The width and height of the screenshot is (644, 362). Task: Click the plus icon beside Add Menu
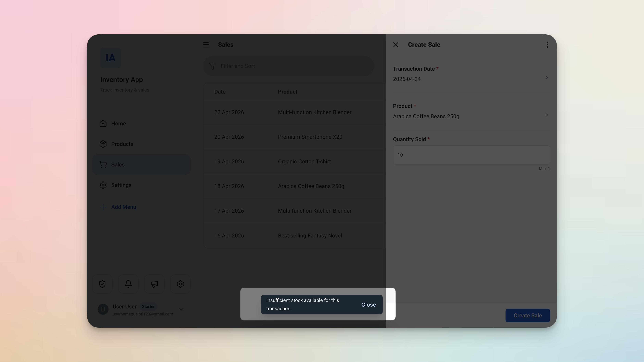tap(103, 207)
